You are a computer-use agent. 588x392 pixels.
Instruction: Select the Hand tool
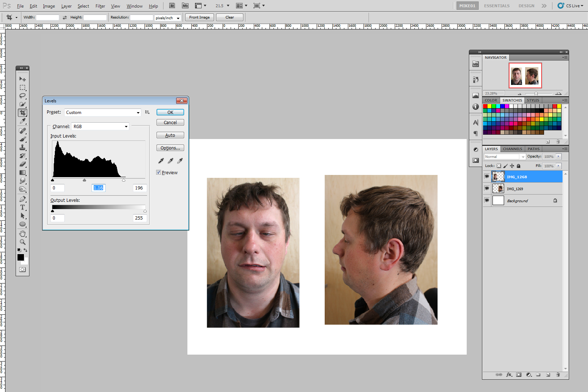point(23,233)
